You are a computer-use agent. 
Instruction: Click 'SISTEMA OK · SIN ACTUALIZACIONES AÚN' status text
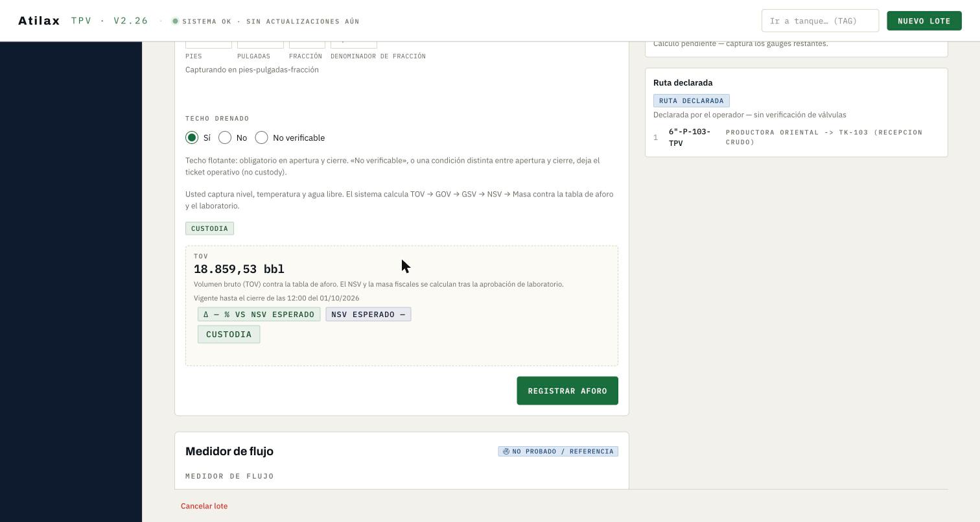click(x=271, y=21)
